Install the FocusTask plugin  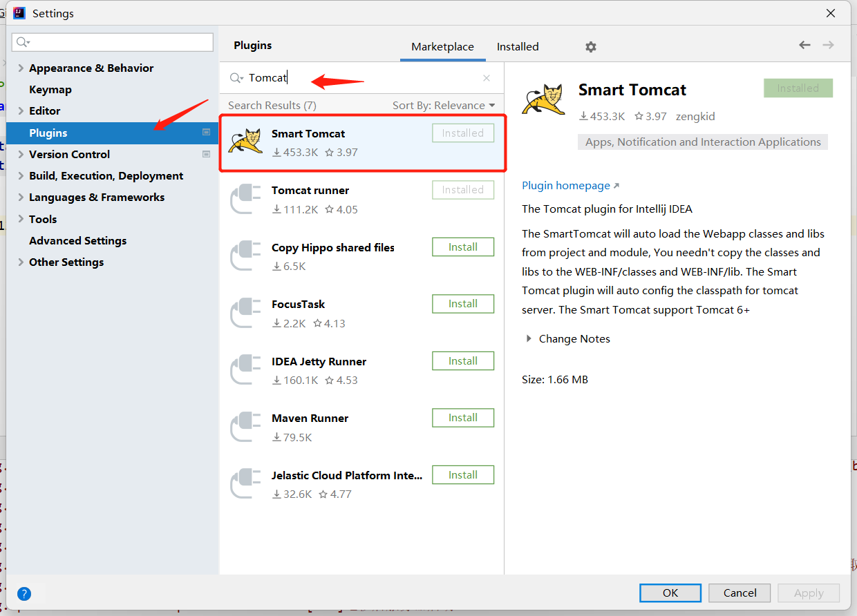click(x=462, y=303)
